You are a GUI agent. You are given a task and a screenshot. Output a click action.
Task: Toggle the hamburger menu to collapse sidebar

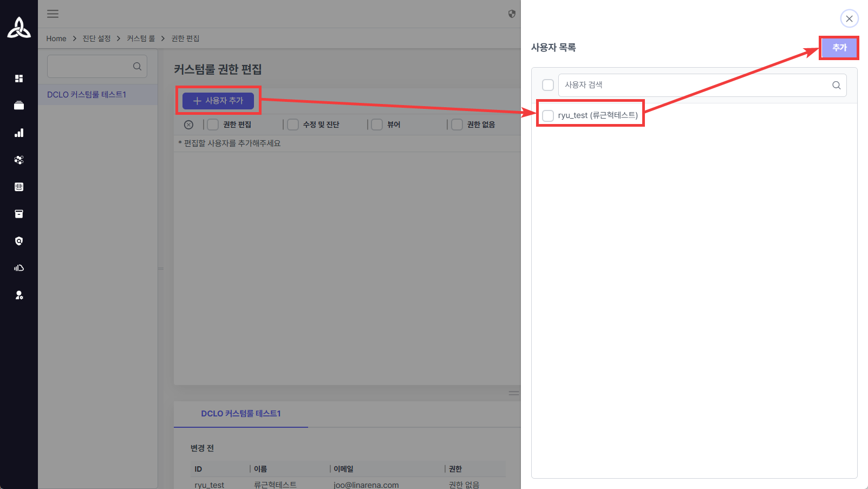[x=53, y=14]
